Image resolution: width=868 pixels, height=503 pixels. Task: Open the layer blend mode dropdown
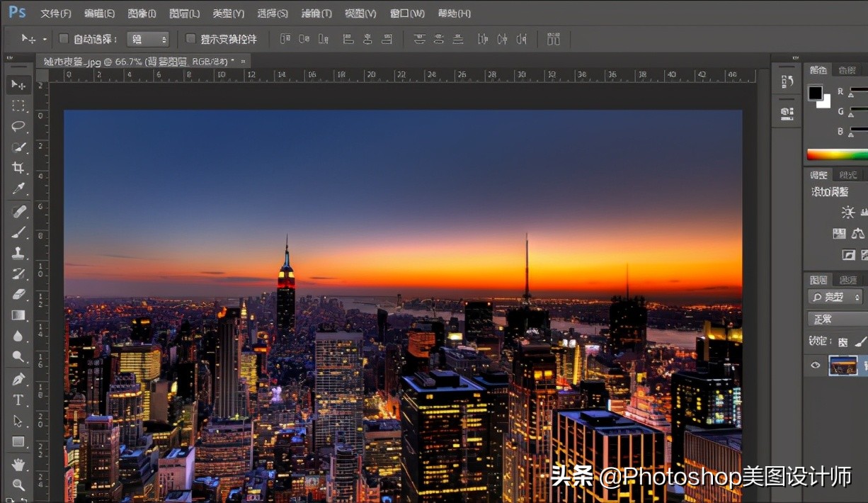point(835,318)
